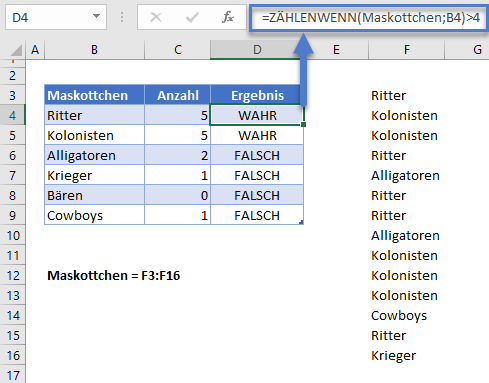Select column B header
The width and height of the screenshot is (489, 383).
94,50
